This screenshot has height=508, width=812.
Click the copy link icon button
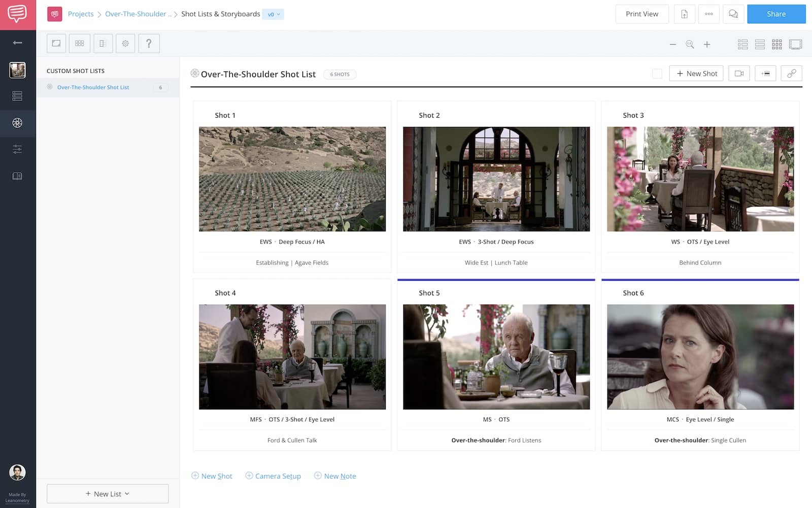(791, 74)
